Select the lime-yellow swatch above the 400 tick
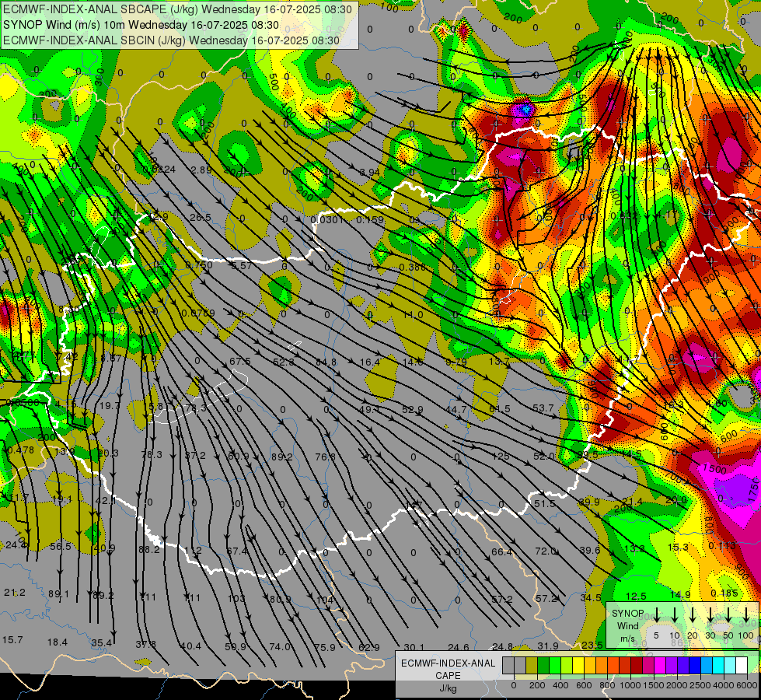 pyautogui.click(x=567, y=665)
